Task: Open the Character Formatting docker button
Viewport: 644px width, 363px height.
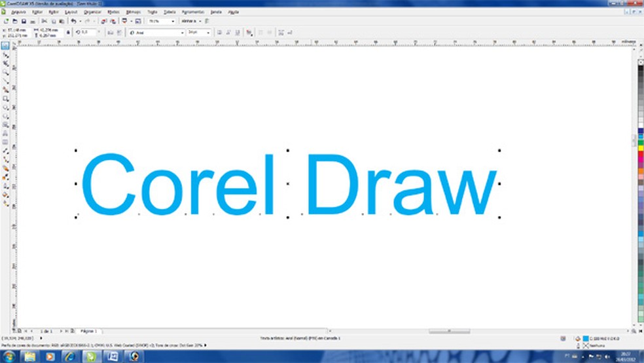Action: tap(281, 33)
